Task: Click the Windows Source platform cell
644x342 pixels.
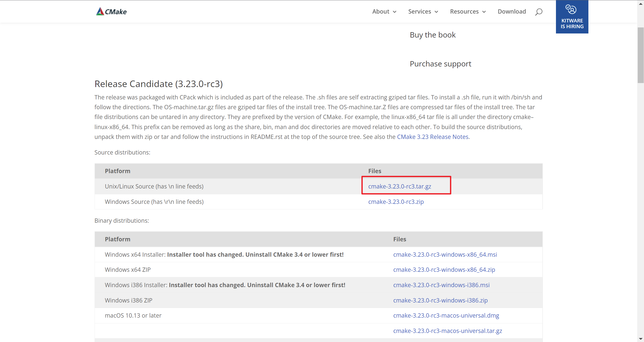Action: click(x=154, y=202)
